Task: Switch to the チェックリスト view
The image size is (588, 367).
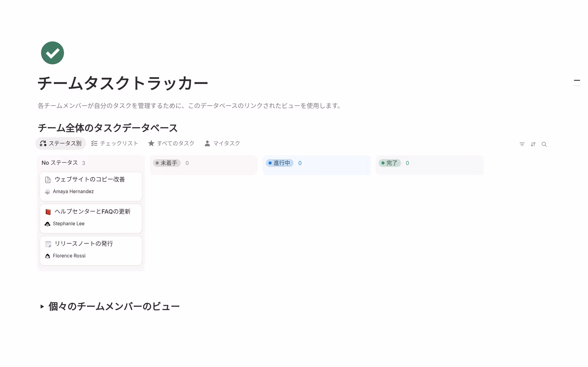Action: 119,143
